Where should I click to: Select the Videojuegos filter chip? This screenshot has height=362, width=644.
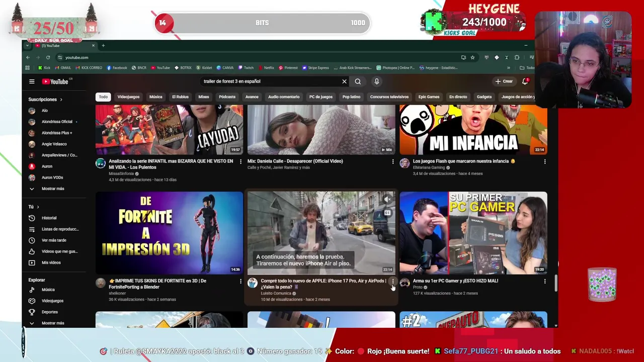[x=128, y=97]
